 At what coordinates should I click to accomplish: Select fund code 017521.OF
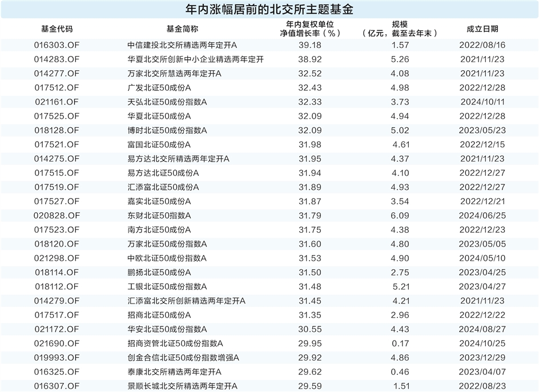pos(57,144)
